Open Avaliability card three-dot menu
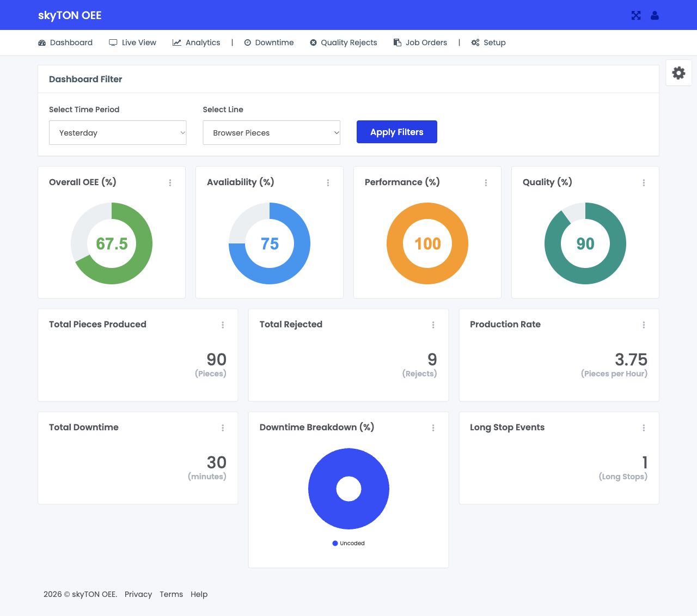The width and height of the screenshot is (697, 616). [x=328, y=183]
